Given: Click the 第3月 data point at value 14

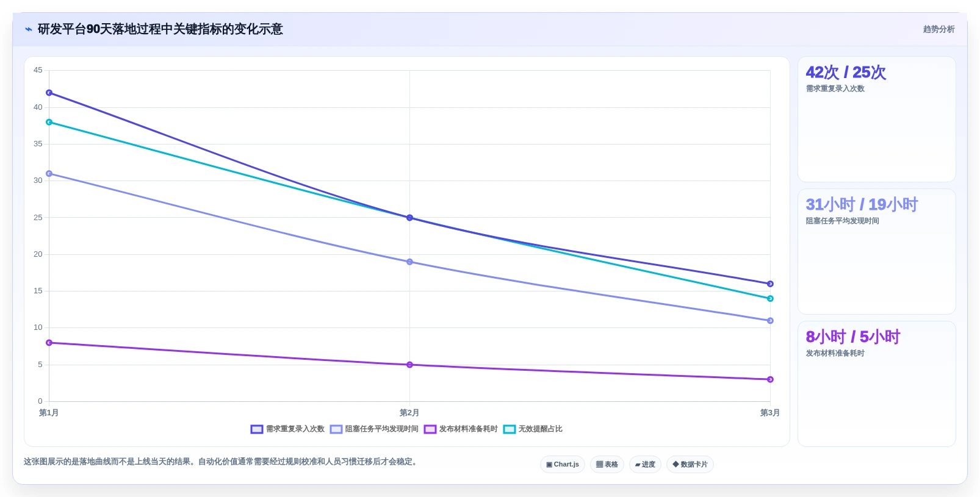Looking at the screenshot, I should tap(770, 299).
